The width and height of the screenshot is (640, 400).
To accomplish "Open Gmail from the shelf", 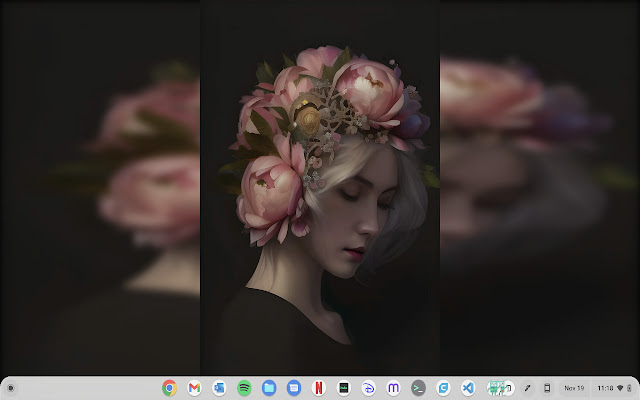I will [194, 388].
